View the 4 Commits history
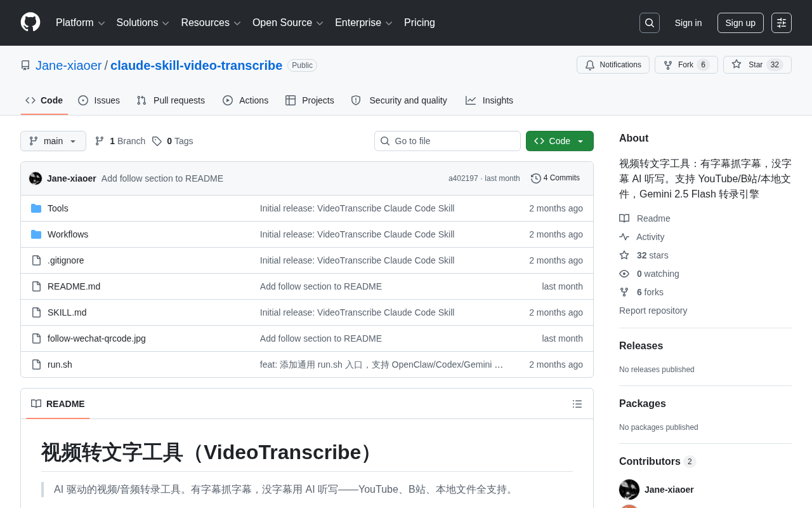Image resolution: width=812 pixels, height=508 pixels. click(555, 178)
